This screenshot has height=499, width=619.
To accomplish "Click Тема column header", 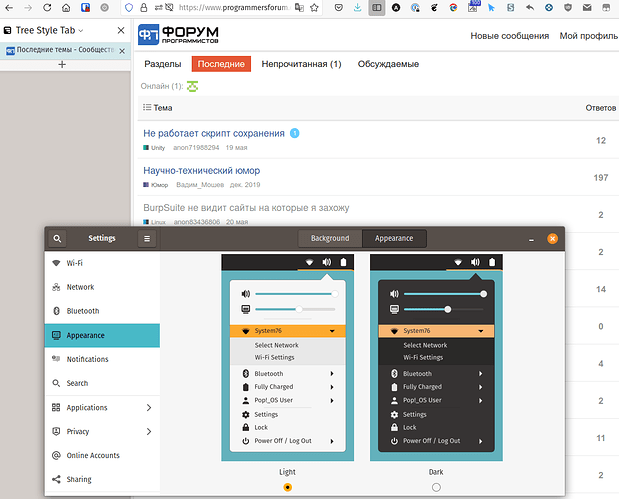I will (158, 108).
